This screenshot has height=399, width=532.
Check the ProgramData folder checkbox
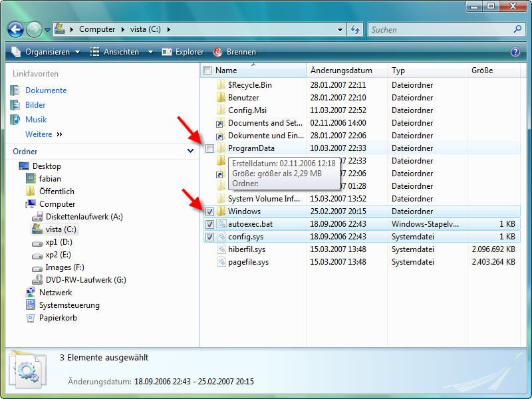(209, 148)
